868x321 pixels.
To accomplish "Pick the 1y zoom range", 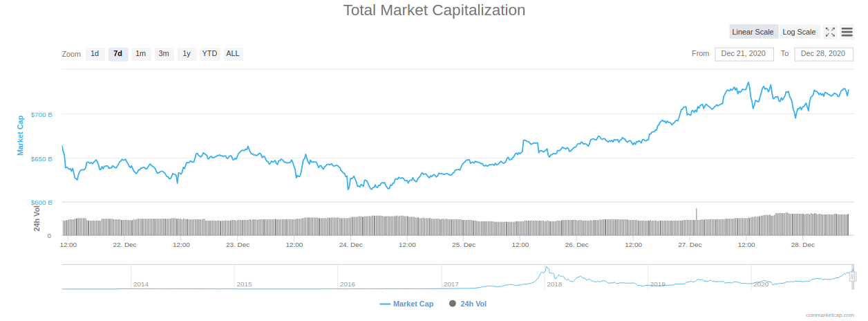I will click(x=187, y=54).
